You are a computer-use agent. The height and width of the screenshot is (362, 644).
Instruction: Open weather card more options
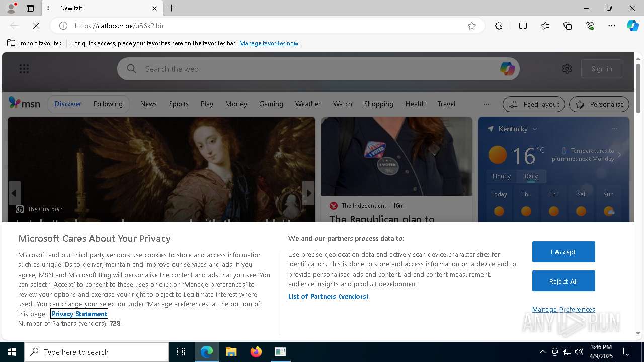tap(614, 129)
